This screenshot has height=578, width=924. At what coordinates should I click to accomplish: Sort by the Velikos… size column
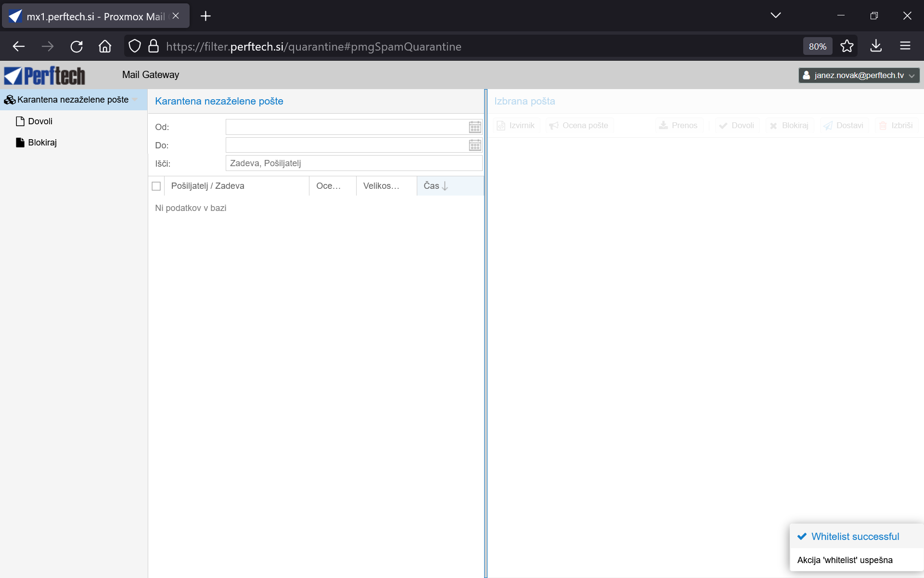386,186
